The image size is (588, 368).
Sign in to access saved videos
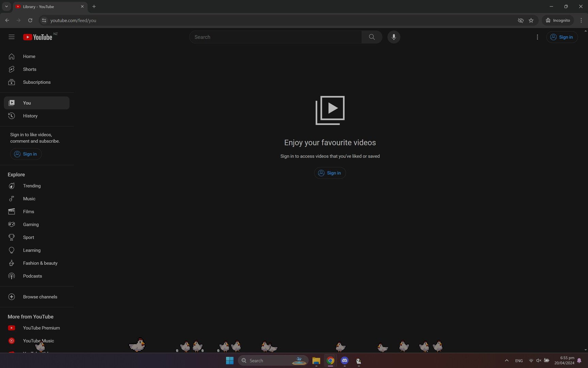point(330,173)
